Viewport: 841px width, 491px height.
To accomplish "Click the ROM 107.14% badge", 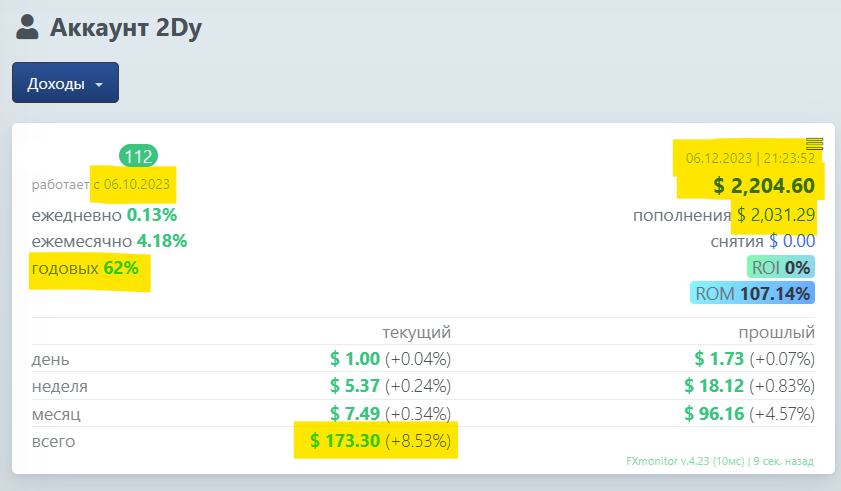I will (752, 293).
